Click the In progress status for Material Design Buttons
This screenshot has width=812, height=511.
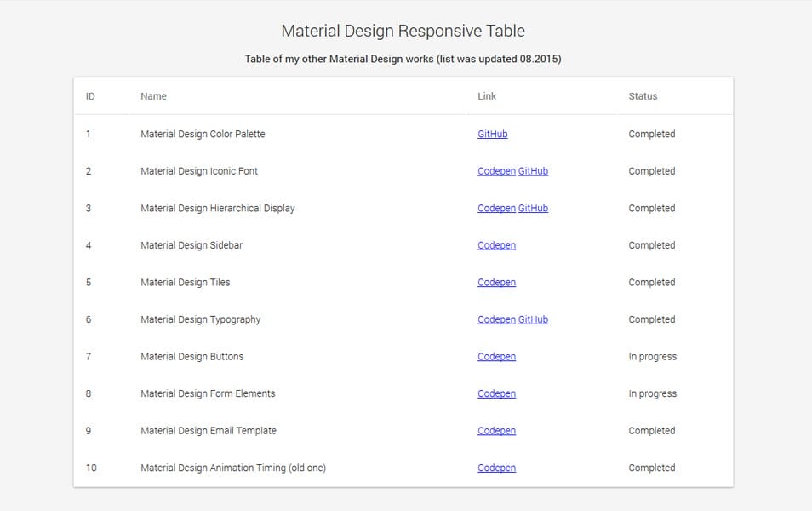coord(652,356)
